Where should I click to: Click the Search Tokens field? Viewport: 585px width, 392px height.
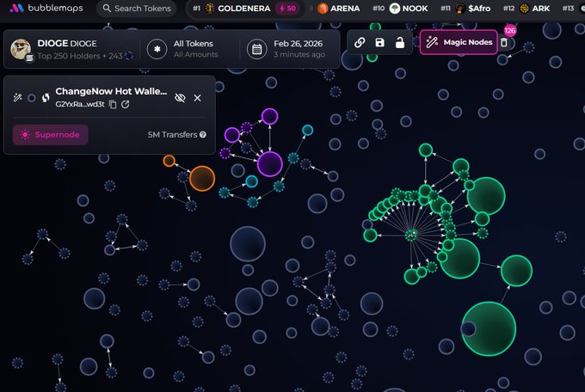coord(137,9)
